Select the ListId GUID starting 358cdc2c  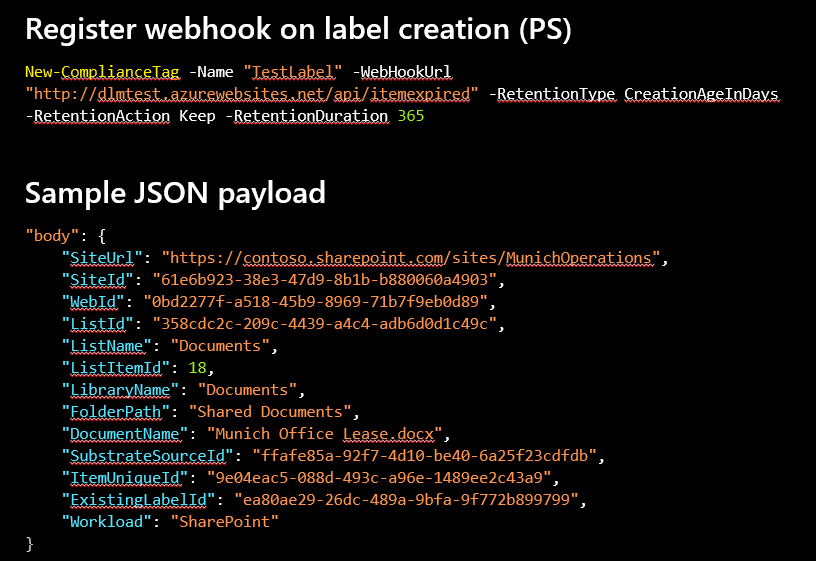[x=325, y=324]
